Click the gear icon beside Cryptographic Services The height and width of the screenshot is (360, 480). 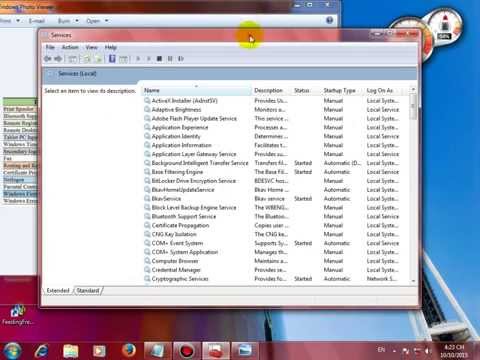point(147,279)
